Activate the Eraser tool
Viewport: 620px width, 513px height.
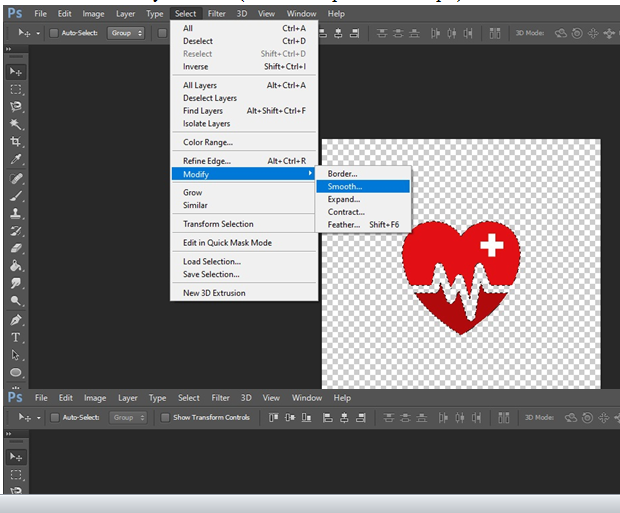pos(16,248)
